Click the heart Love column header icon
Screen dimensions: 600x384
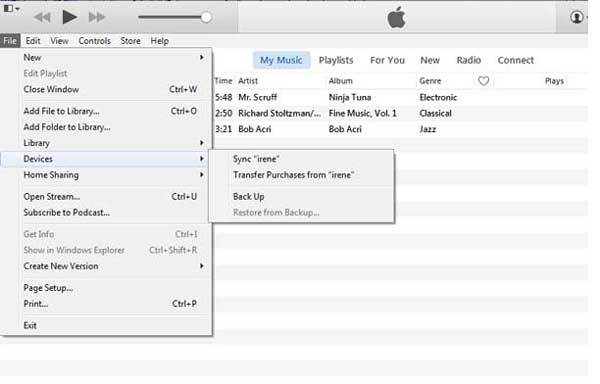(484, 81)
